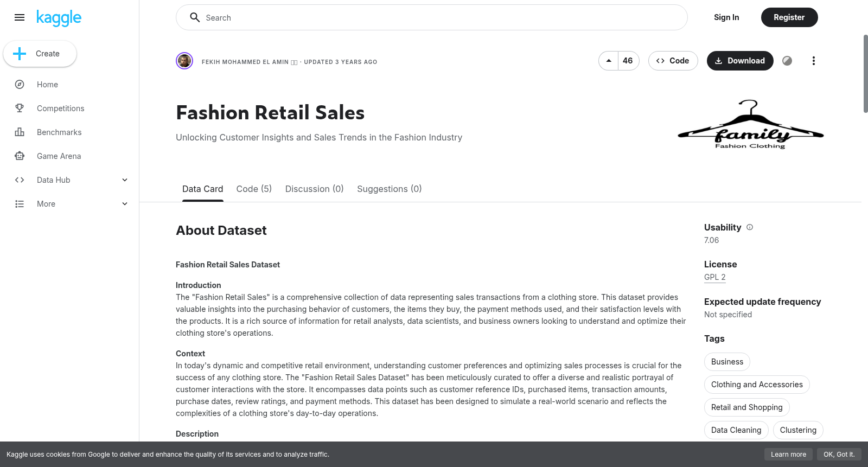Open the Create dropdown button
This screenshot has width=868, height=467.
[x=40, y=54]
